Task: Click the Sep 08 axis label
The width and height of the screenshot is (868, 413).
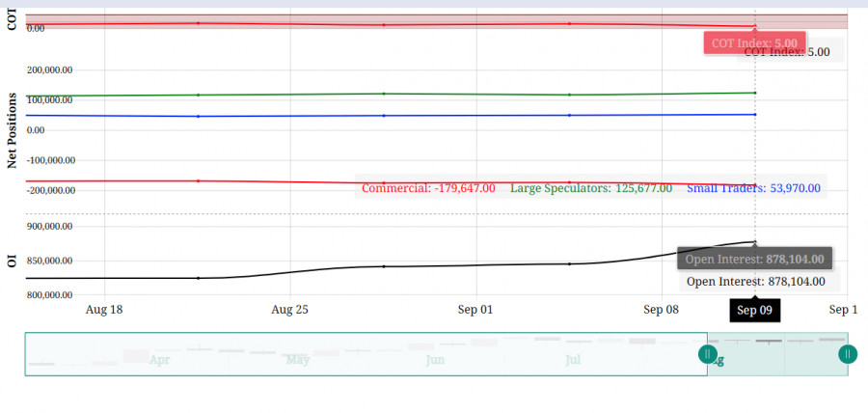Action: [661, 310]
